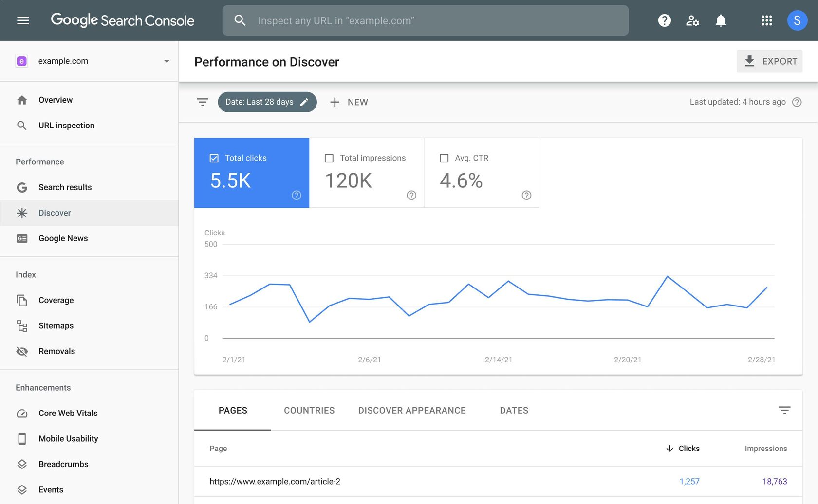Open Search results report
818x504 pixels.
tap(89, 187)
